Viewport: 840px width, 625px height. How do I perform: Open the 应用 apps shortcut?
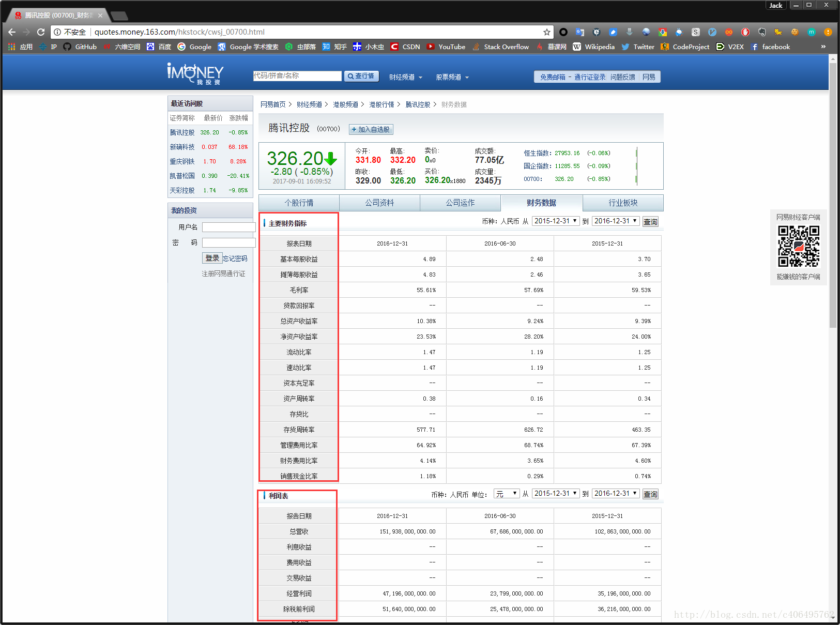click(21, 47)
